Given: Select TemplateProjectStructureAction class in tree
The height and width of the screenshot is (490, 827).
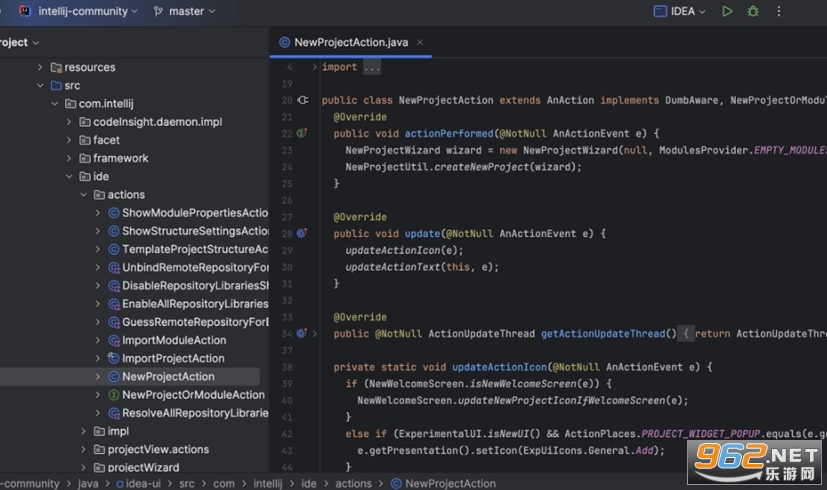Looking at the screenshot, I should 195,249.
